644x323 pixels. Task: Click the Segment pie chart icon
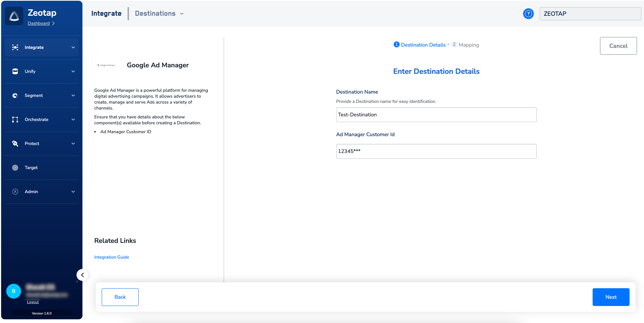(15, 95)
